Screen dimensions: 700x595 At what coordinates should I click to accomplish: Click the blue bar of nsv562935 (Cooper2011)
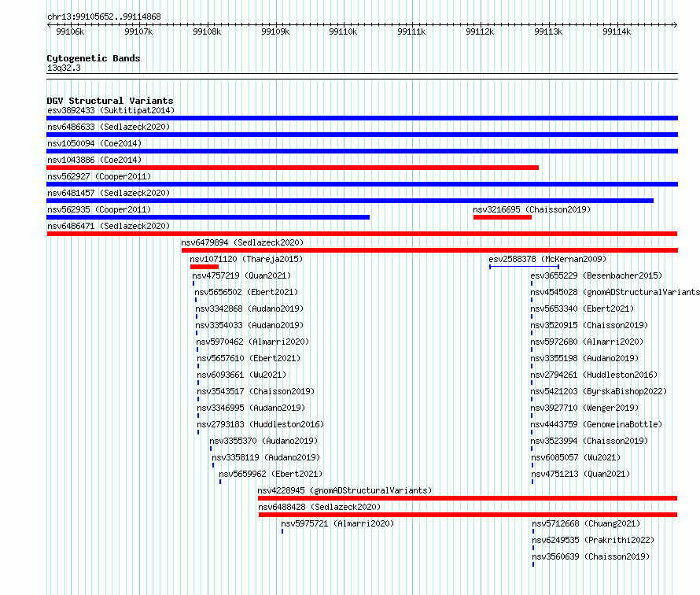click(208, 217)
